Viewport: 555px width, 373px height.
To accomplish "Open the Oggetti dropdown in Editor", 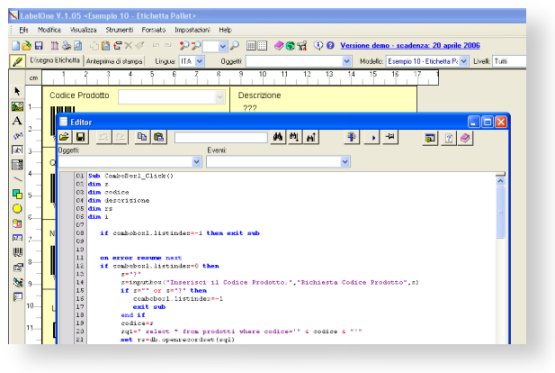I will pos(196,162).
